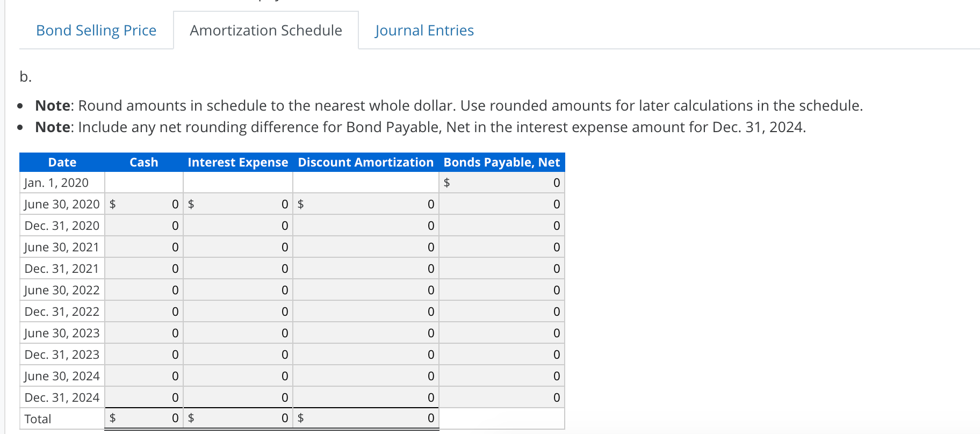Select the Total row Cash field
The image size is (980, 434).
pos(143,418)
